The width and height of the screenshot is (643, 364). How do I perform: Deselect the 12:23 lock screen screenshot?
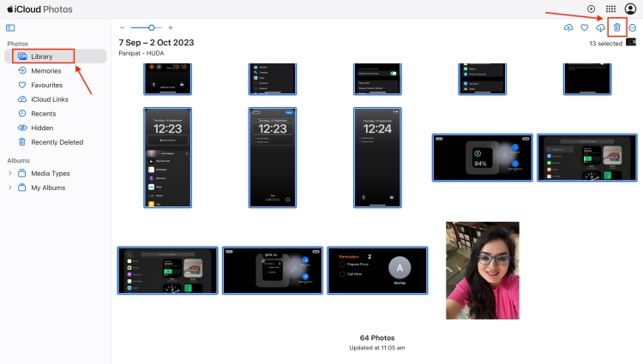[x=167, y=157]
